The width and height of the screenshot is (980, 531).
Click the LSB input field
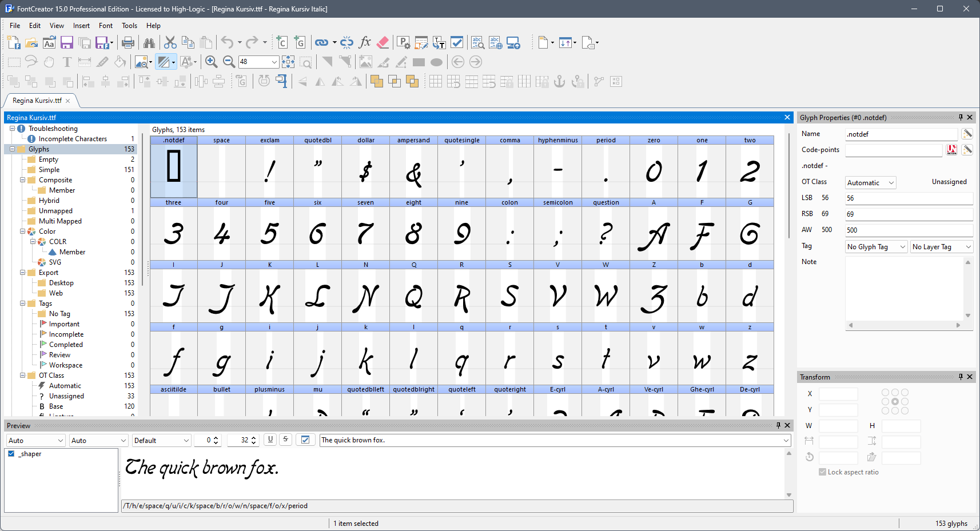click(909, 198)
